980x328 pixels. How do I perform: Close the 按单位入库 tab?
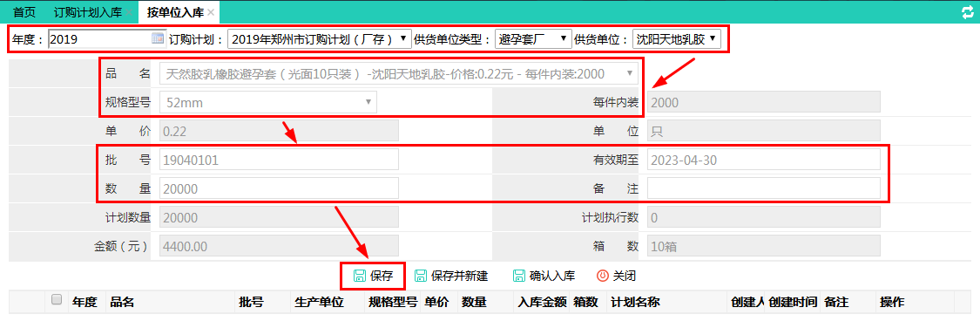[x=211, y=12]
